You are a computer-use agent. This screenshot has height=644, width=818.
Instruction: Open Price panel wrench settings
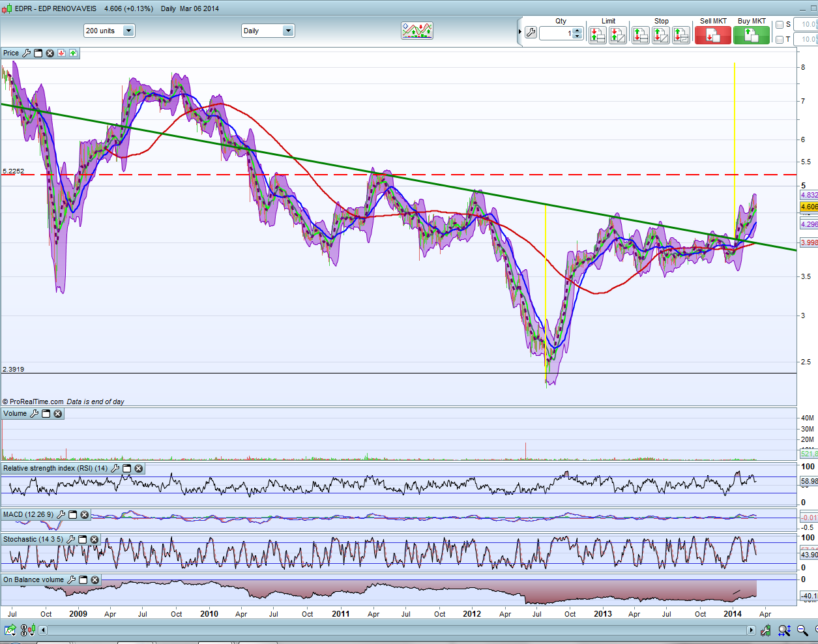27,53
